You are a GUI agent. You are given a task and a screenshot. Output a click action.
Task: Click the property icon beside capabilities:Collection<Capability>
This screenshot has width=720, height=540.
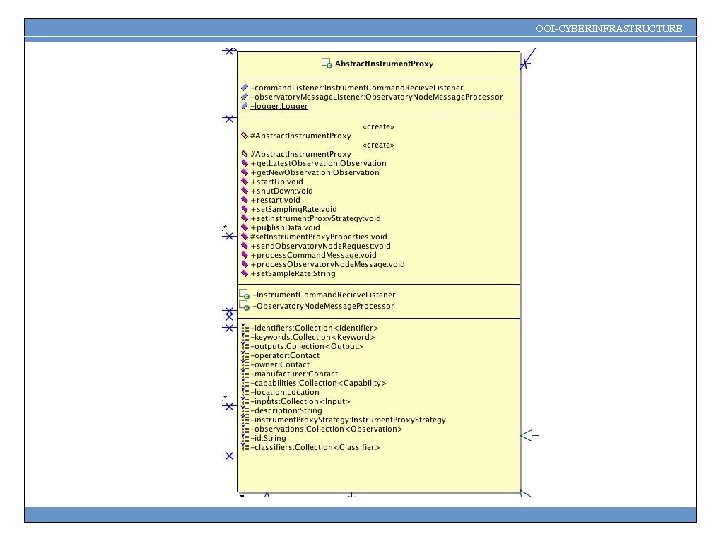tap(245, 383)
